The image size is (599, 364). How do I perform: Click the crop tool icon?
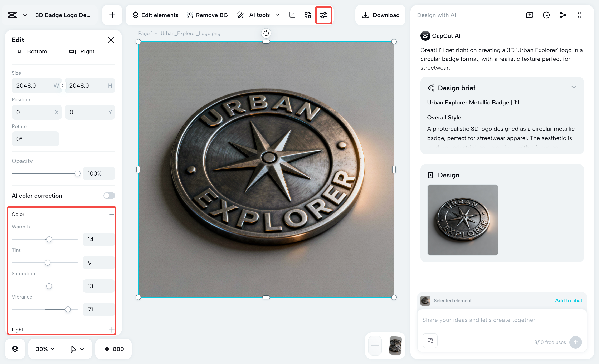point(292,15)
